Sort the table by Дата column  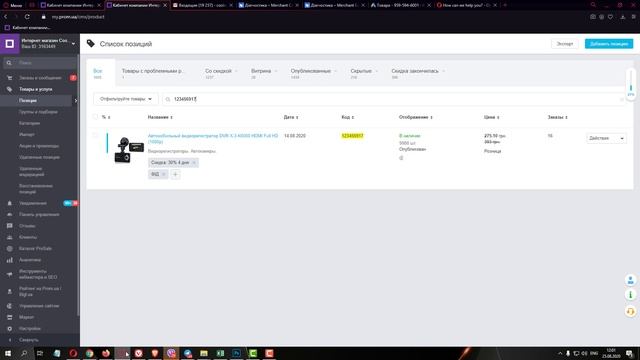point(291,117)
